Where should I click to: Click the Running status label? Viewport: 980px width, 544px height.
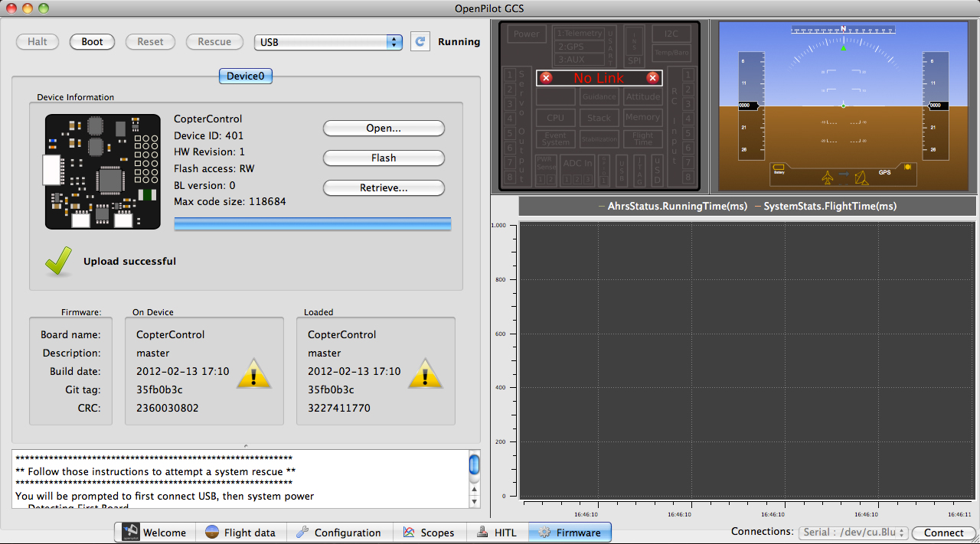[459, 42]
